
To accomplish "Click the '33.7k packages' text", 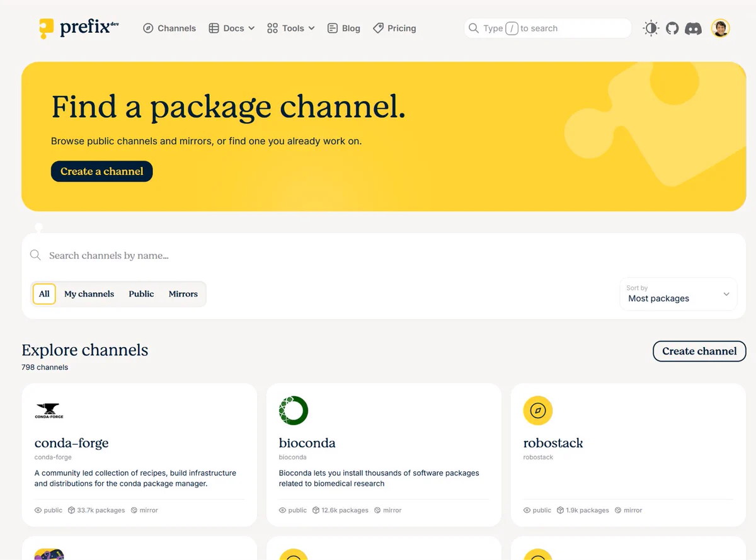I will (x=101, y=510).
